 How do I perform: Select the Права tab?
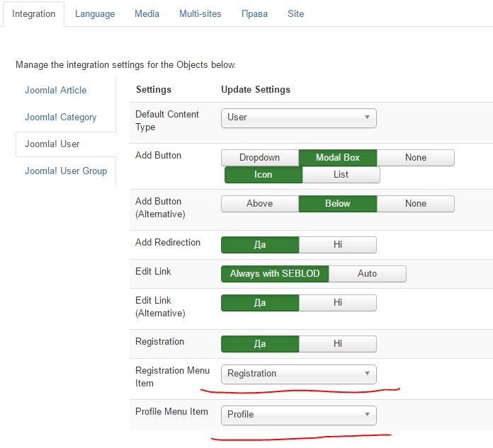click(254, 14)
